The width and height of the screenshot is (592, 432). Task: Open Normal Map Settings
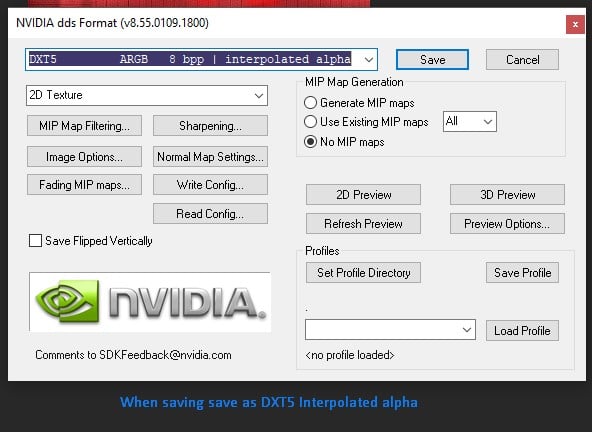tap(210, 157)
